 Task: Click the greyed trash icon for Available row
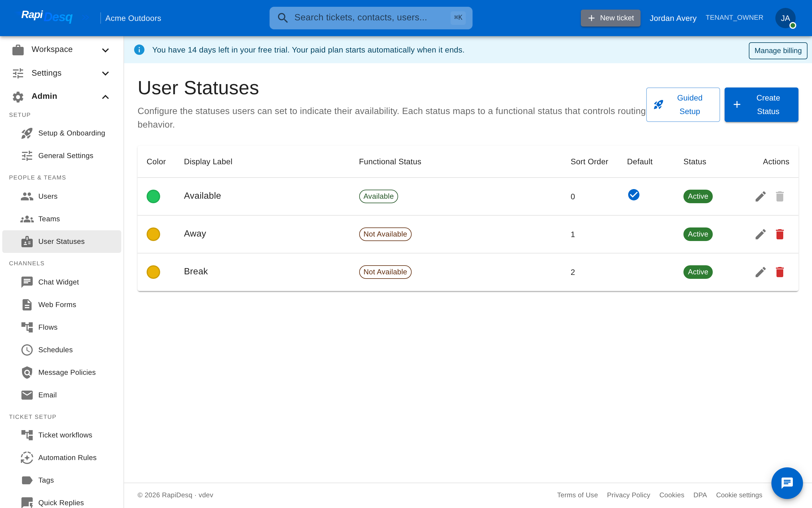tap(780, 196)
